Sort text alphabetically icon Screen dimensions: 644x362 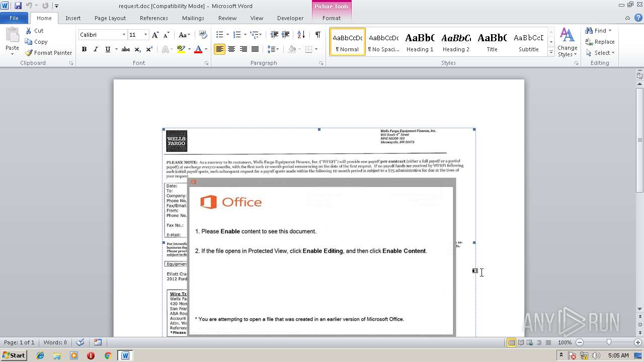301,35
